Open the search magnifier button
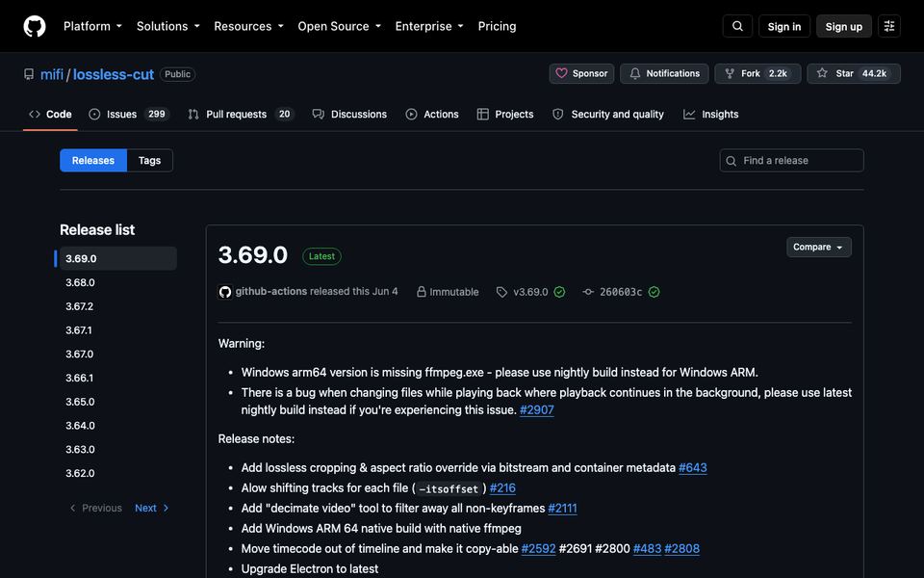 [737, 26]
